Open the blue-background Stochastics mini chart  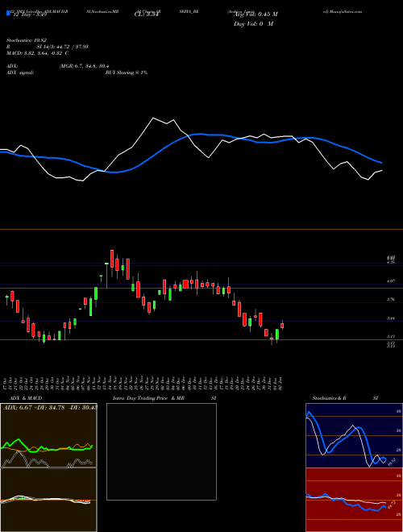click(354, 435)
